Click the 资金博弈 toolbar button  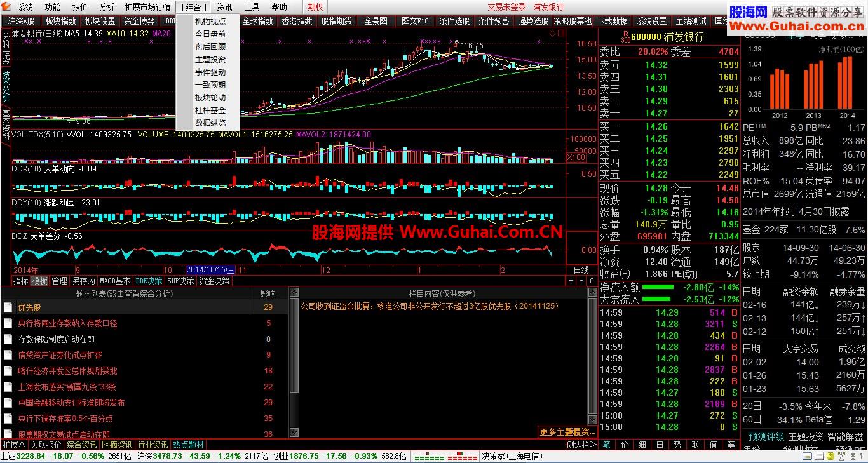point(139,21)
